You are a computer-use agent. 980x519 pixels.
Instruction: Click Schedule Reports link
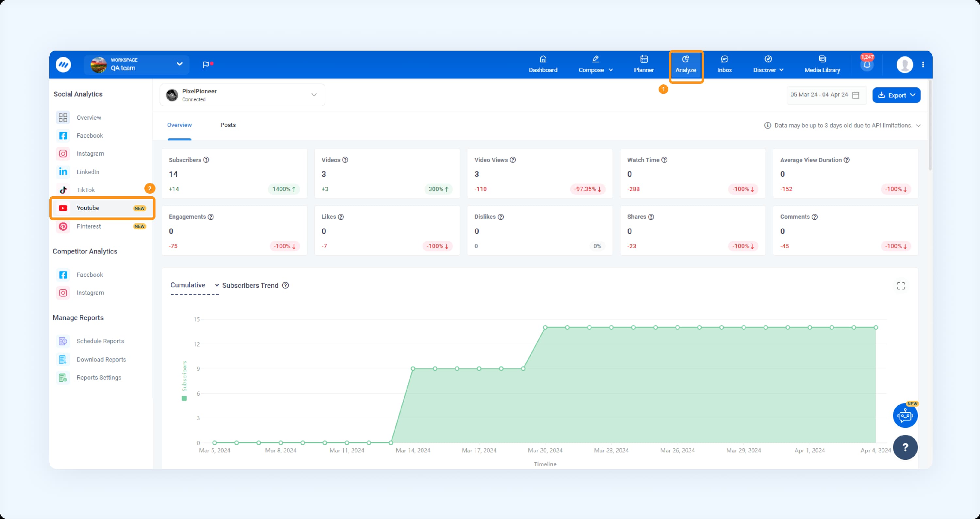click(x=100, y=340)
